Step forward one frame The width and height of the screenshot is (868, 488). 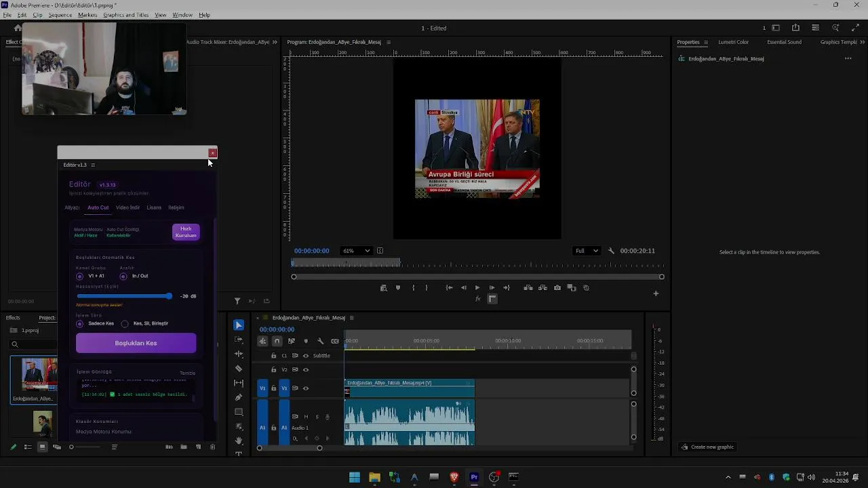coord(492,288)
